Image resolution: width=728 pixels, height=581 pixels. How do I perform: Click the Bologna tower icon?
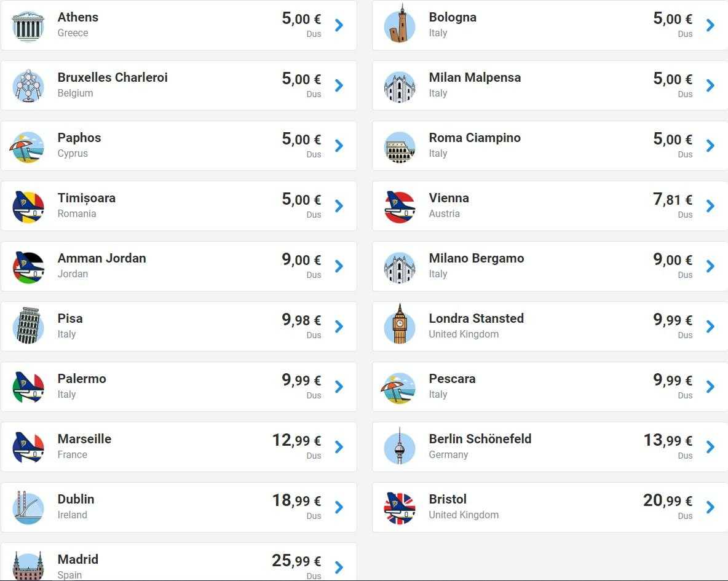click(x=399, y=24)
